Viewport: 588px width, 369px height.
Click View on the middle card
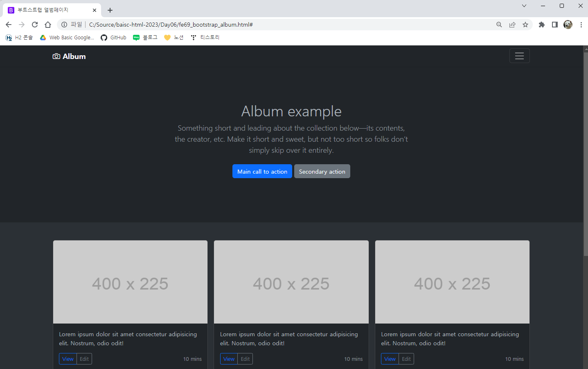click(x=229, y=359)
